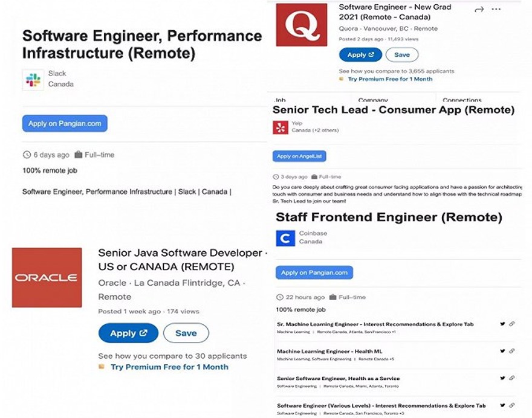Copy link for Software Engineer (Various Levels) job

click(512, 405)
